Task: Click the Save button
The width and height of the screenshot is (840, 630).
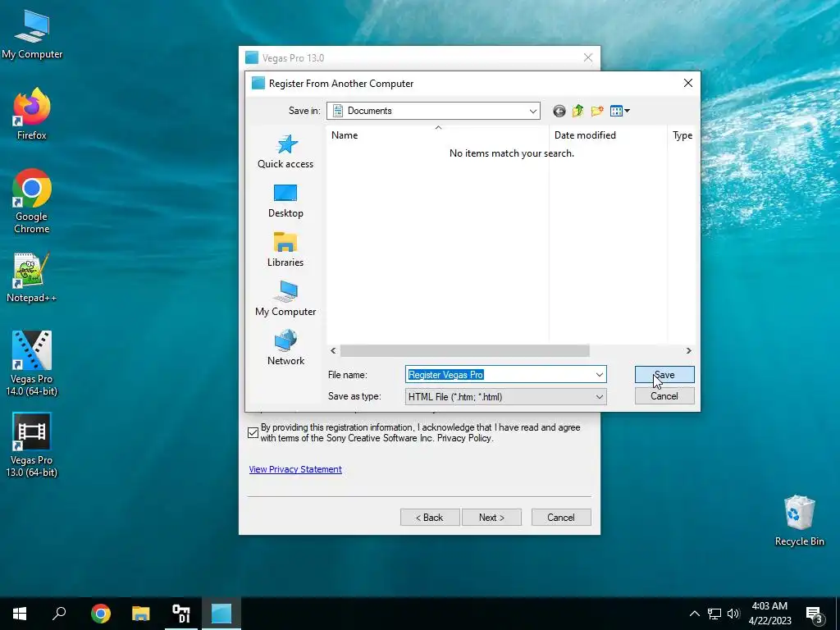Action: [x=664, y=375]
